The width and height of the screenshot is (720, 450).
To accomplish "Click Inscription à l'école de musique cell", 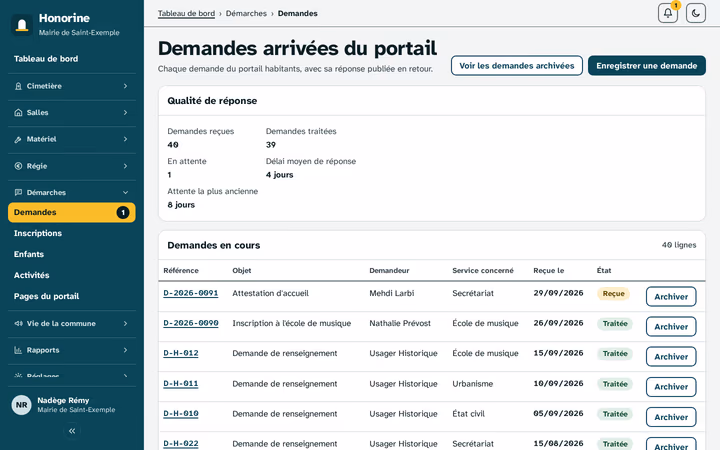I will point(292,323).
